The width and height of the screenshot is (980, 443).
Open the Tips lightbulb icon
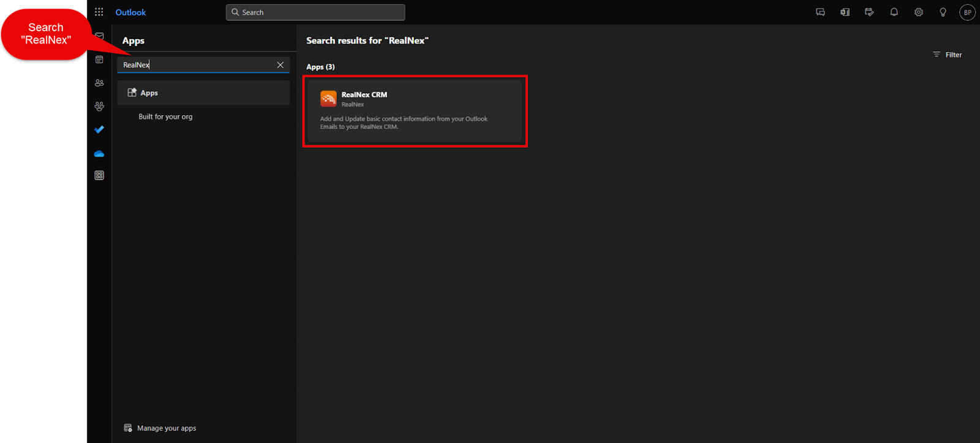[943, 12]
